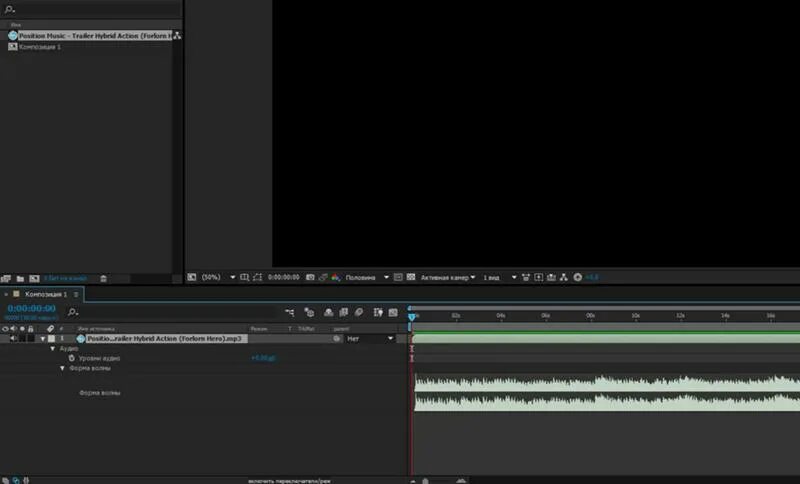
Task: Open the viewer magnification (50%) dropdown
Action: [218, 277]
